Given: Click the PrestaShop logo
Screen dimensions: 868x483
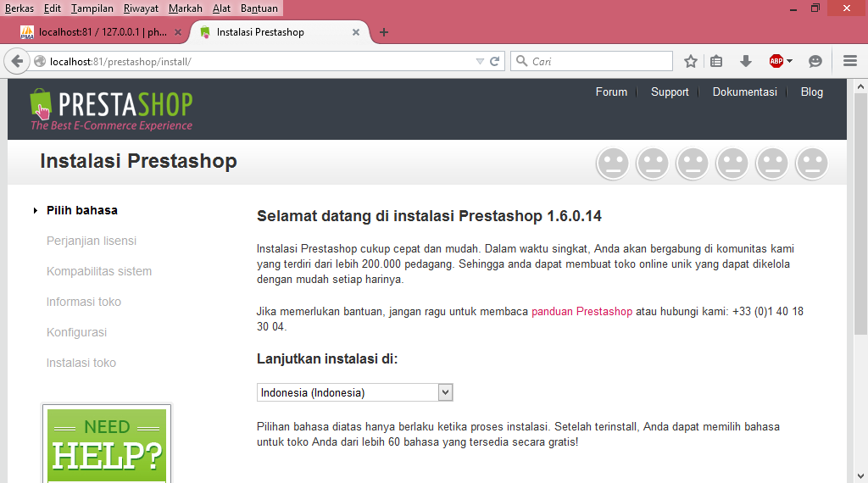Looking at the screenshot, I should (x=111, y=109).
